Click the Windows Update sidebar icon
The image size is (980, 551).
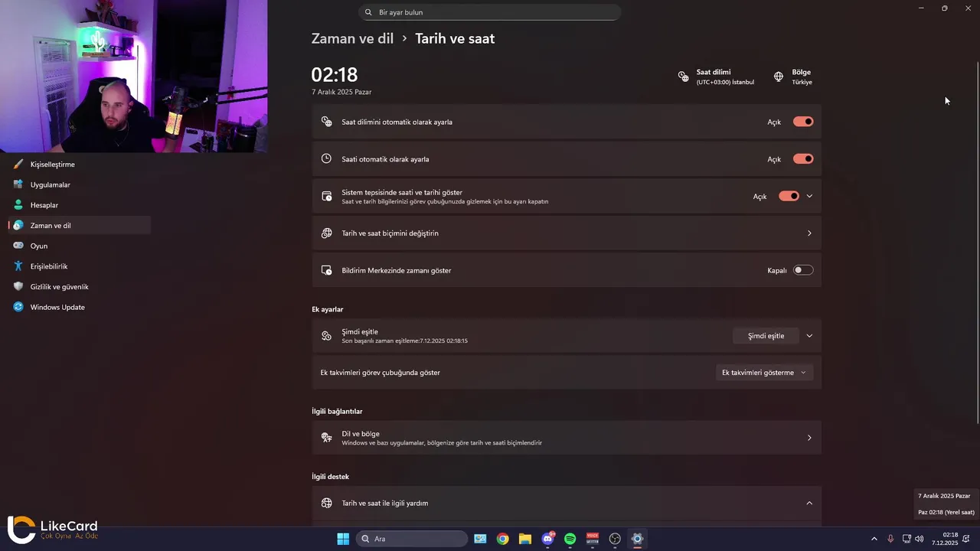[x=18, y=307]
